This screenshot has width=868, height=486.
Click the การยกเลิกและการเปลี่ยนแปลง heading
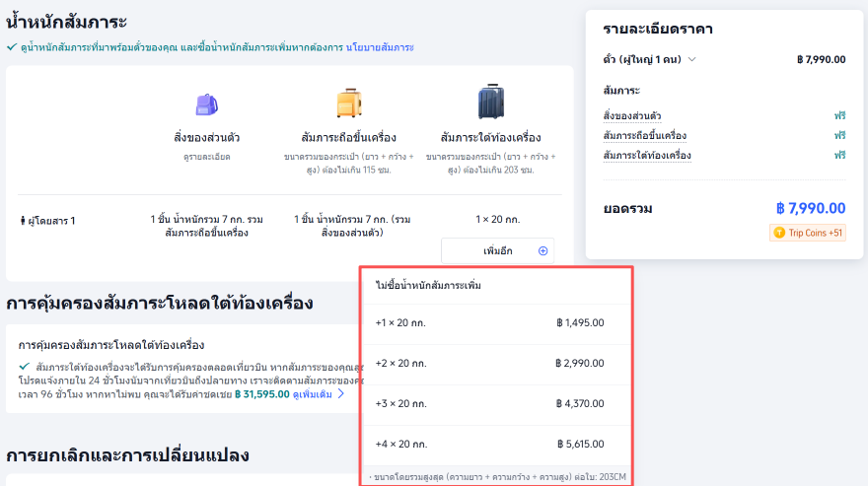pos(128,455)
